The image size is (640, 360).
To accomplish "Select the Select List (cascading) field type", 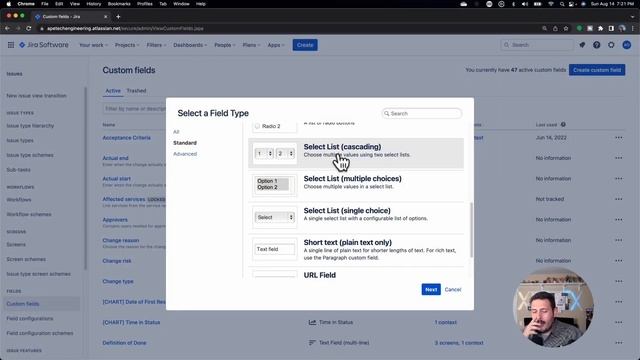I will (356, 153).
